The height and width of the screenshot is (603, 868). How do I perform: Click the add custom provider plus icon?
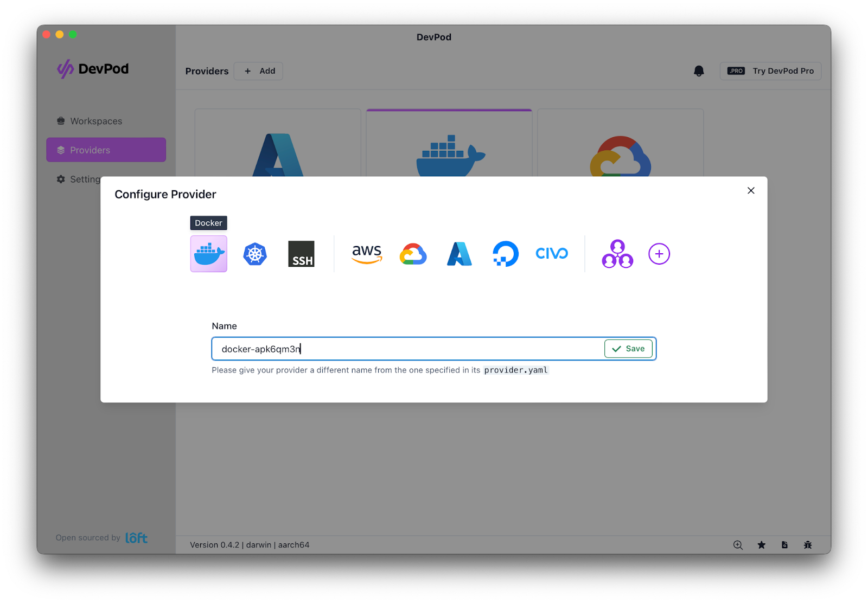(x=659, y=254)
